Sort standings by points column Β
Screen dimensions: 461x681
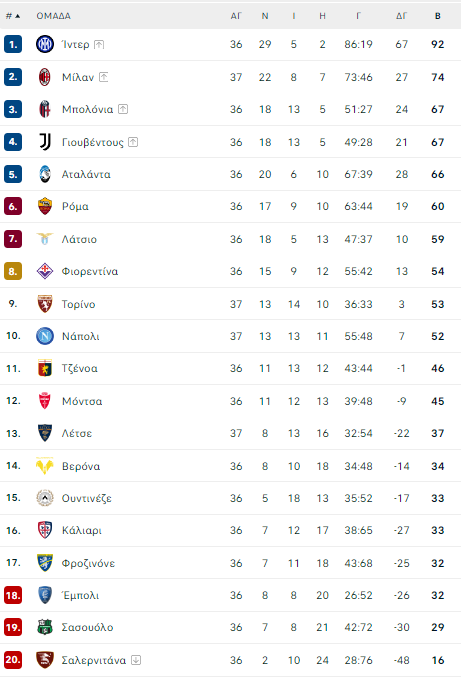coord(438,16)
